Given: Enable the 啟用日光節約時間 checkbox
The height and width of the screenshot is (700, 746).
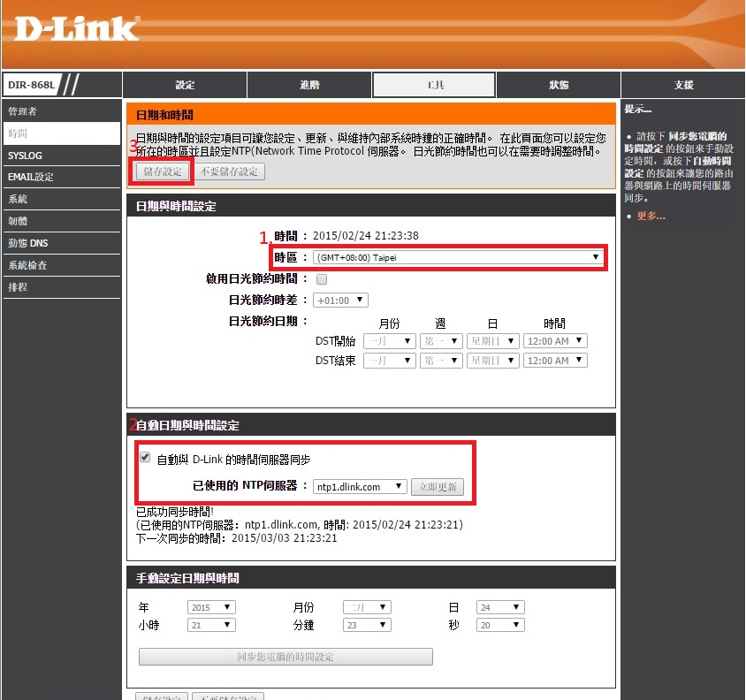Looking at the screenshot, I should tap(322, 279).
